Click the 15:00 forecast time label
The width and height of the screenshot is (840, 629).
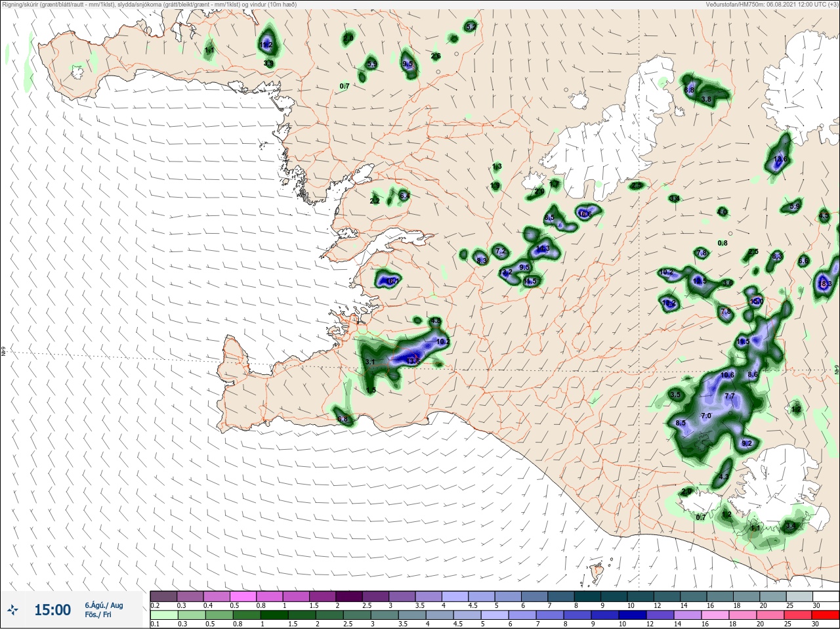pyautogui.click(x=52, y=610)
